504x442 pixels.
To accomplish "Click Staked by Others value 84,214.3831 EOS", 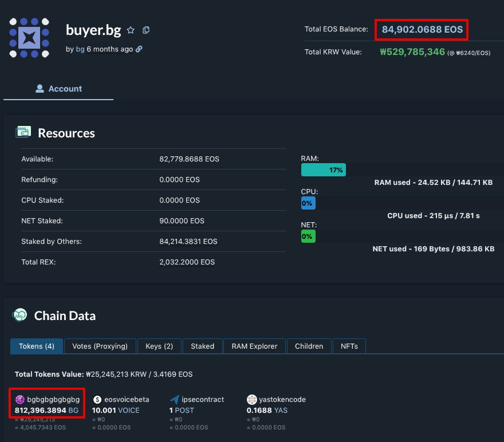I will (188, 241).
